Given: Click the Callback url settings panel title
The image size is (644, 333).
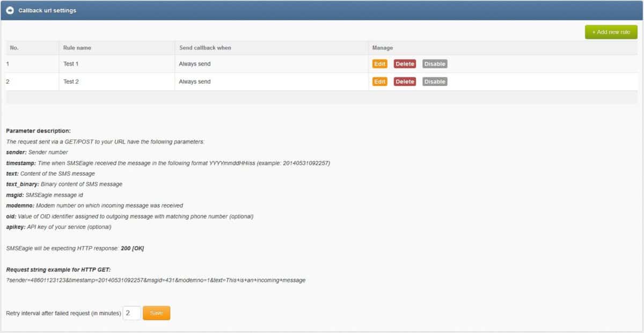Looking at the screenshot, I should pyautogui.click(x=47, y=11).
